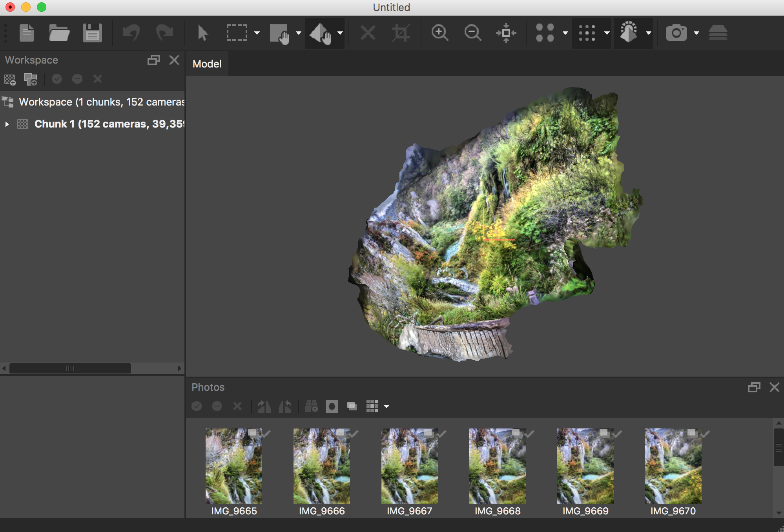Expand the Chunk 1 tree item
784x532 pixels.
point(7,124)
